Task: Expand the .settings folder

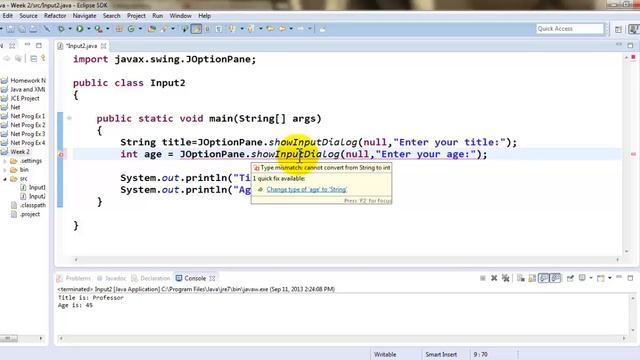Action: (5, 161)
